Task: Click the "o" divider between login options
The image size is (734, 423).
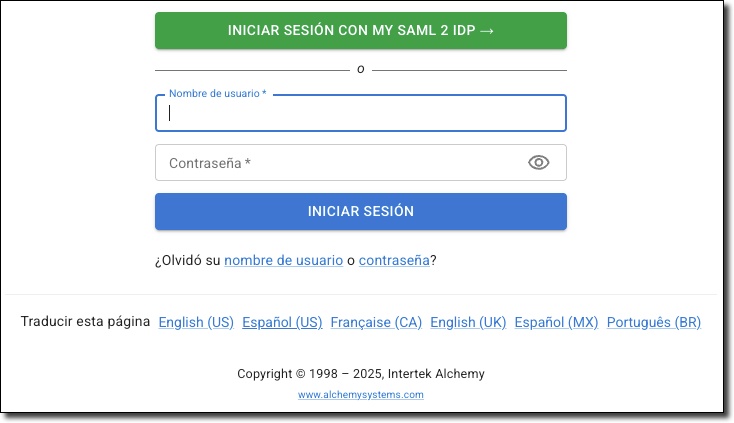Action: [360, 70]
